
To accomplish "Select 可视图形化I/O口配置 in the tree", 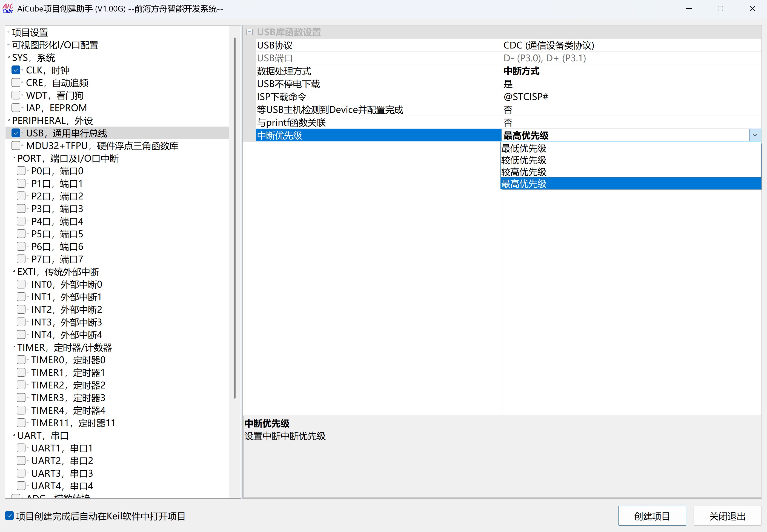I will point(55,45).
